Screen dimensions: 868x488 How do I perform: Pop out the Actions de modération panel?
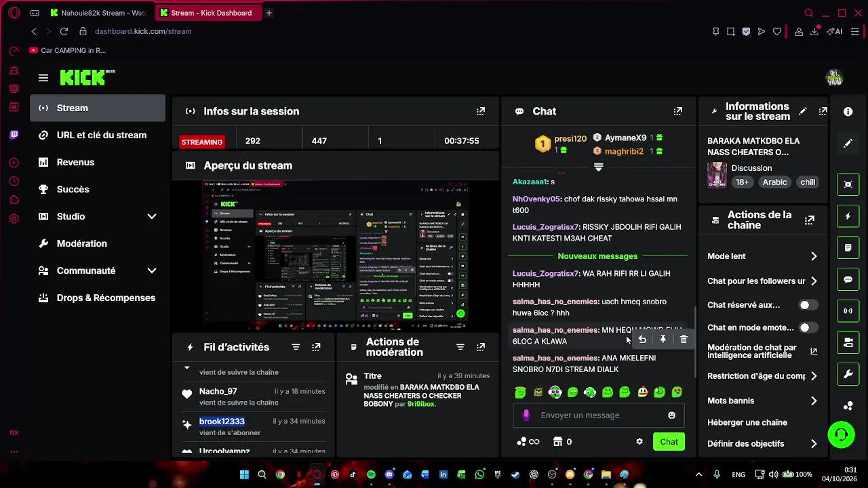(x=481, y=347)
